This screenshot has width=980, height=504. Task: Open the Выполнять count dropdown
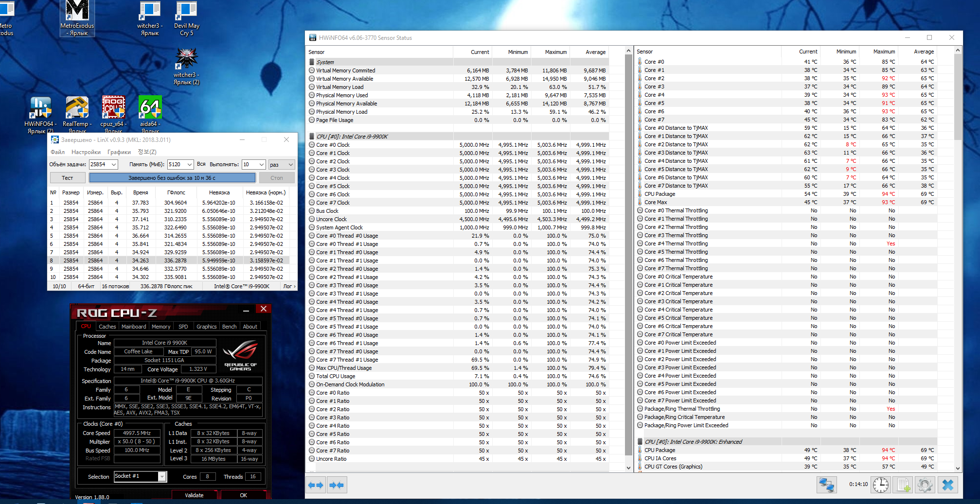(x=262, y=164)
